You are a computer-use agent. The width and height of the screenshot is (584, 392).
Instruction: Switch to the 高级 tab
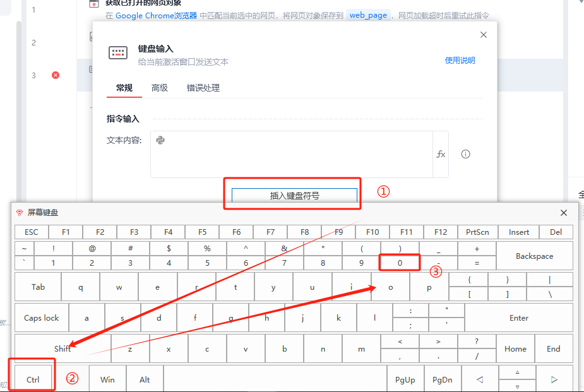point(160,88)
